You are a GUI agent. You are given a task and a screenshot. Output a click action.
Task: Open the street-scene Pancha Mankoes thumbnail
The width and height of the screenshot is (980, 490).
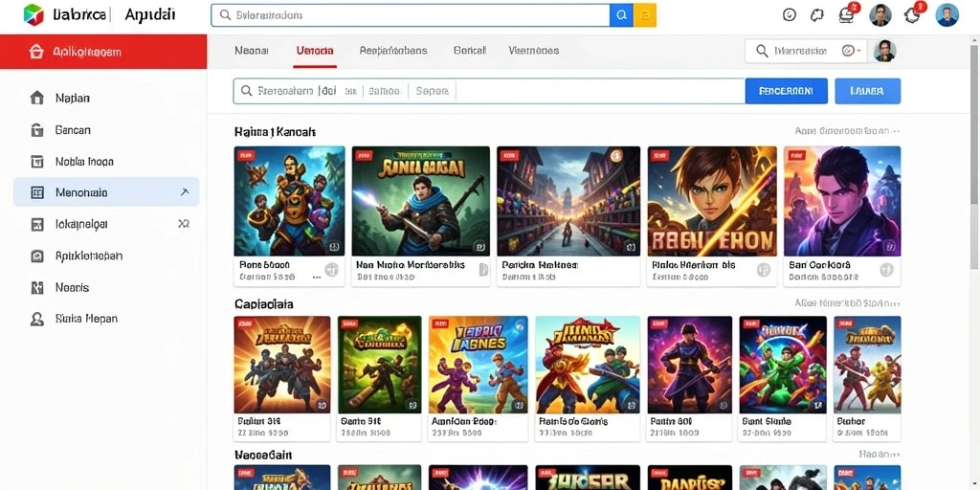pyautogui.click(x=568, y=201)
